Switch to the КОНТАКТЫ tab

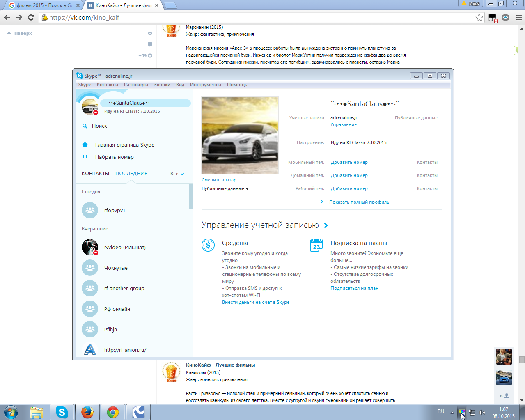[x=95, y=174]
